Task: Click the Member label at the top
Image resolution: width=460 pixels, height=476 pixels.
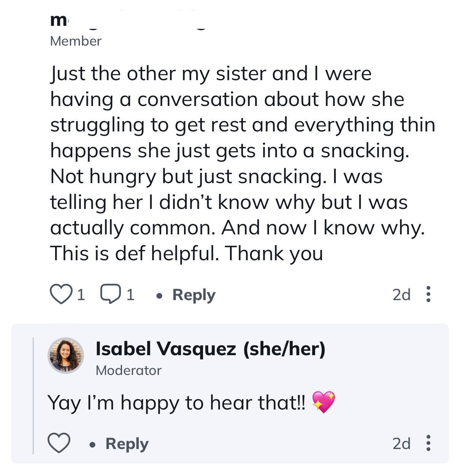Action: click(76, 41)
